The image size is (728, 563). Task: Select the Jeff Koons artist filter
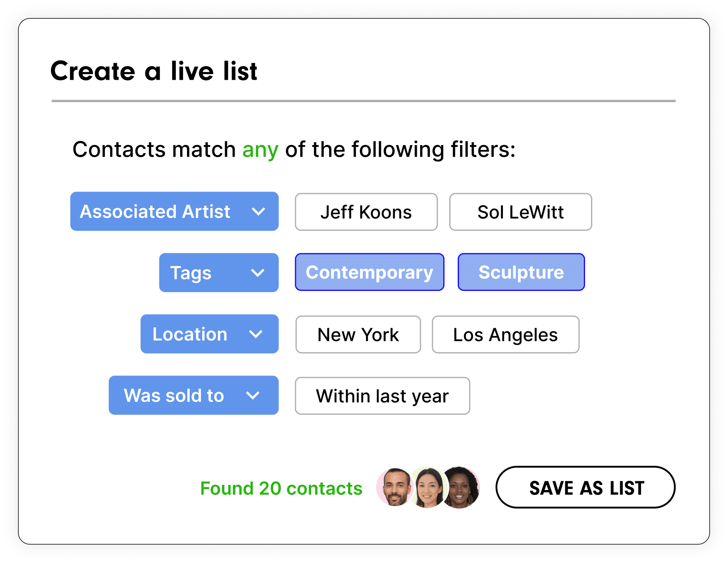click(x=366, y=212)
